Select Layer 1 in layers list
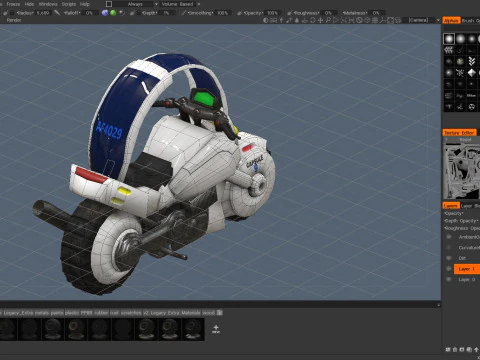The image size is (480, 360). tap(467, 269)
